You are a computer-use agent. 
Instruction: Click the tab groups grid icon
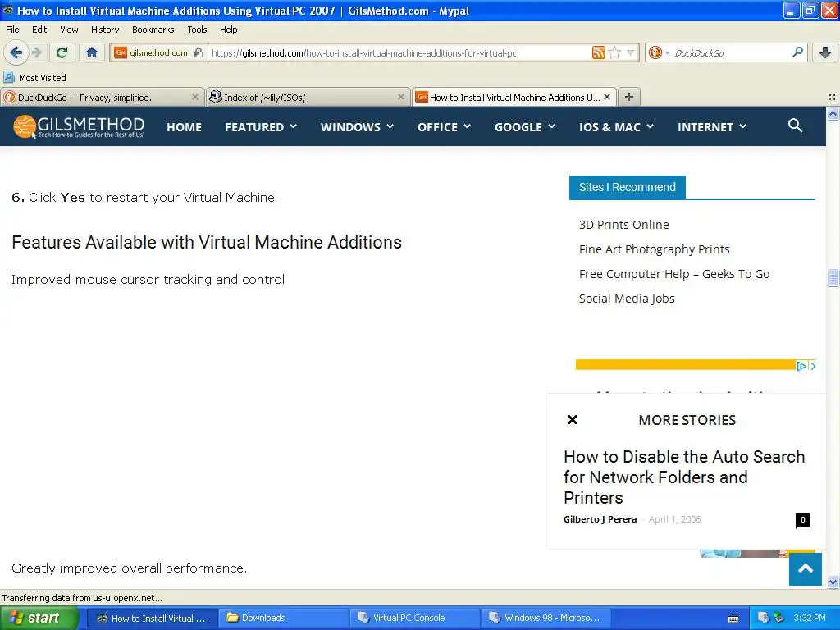(x=832, y=97)
